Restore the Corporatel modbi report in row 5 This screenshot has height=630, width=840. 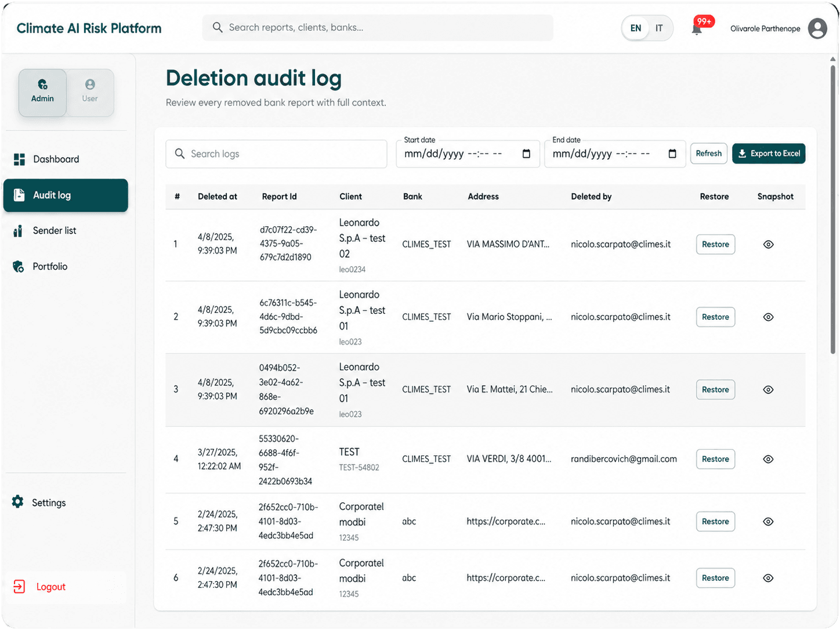click(x=715, y=522)
